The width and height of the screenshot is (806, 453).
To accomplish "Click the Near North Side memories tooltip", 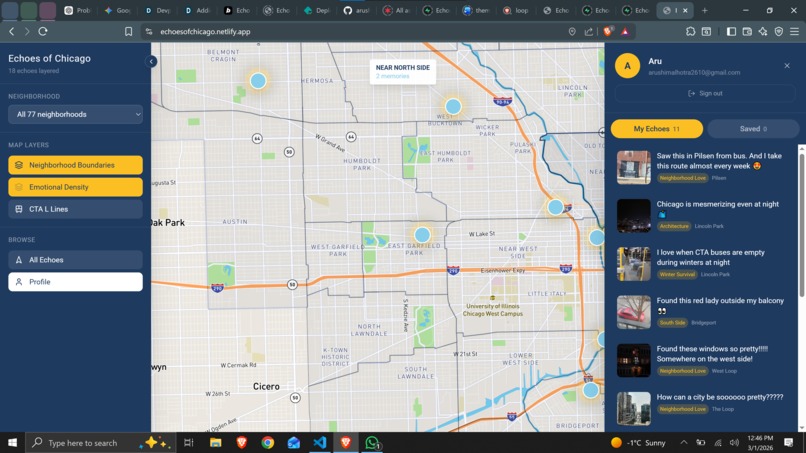I will pyautogui.click(x=402, y=71).
